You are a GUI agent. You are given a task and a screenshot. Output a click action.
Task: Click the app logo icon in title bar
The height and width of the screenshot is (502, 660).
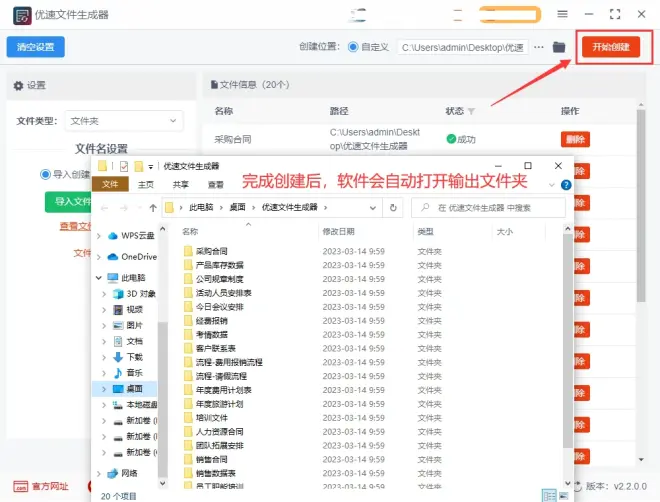coord(22,16)
